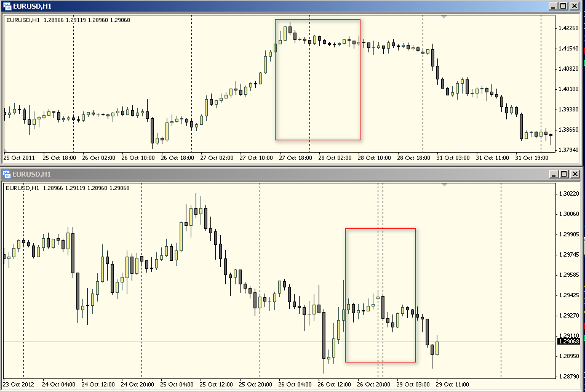Close the top EURUSD,H1 chart window
This screenshot has width=585, height=392.
575,6
